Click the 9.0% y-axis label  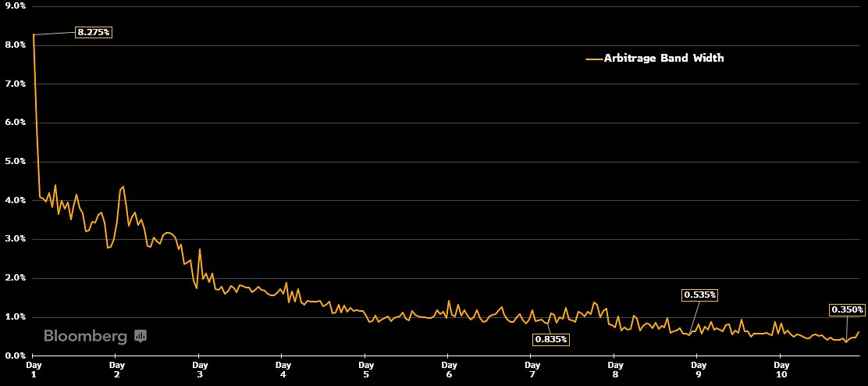click(x=16, y=5)
